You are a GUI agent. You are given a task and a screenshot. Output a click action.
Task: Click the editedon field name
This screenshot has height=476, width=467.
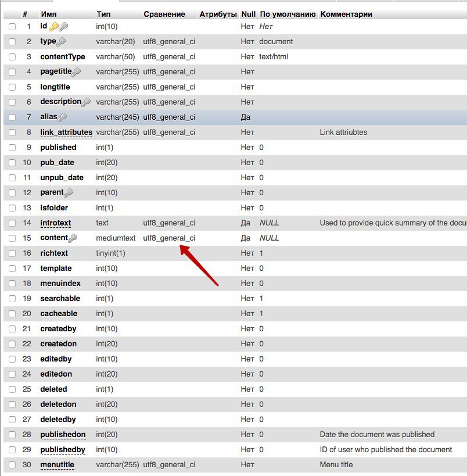[56, 374]
